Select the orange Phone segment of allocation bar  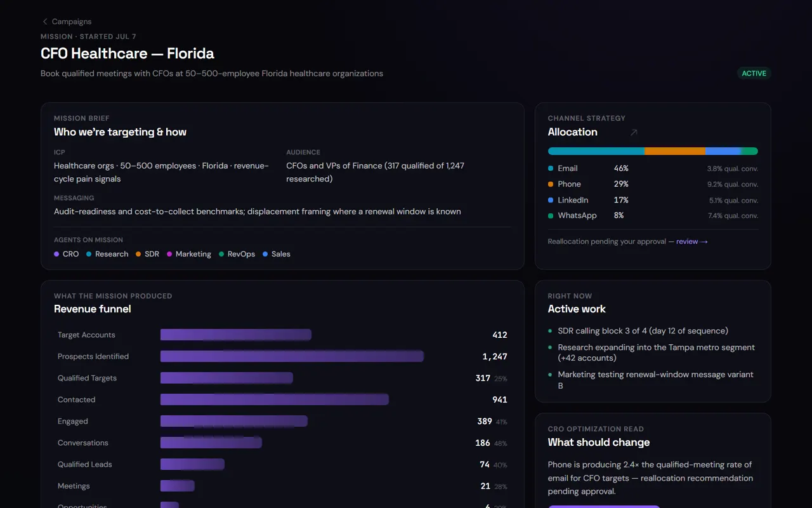click(675, 151)
